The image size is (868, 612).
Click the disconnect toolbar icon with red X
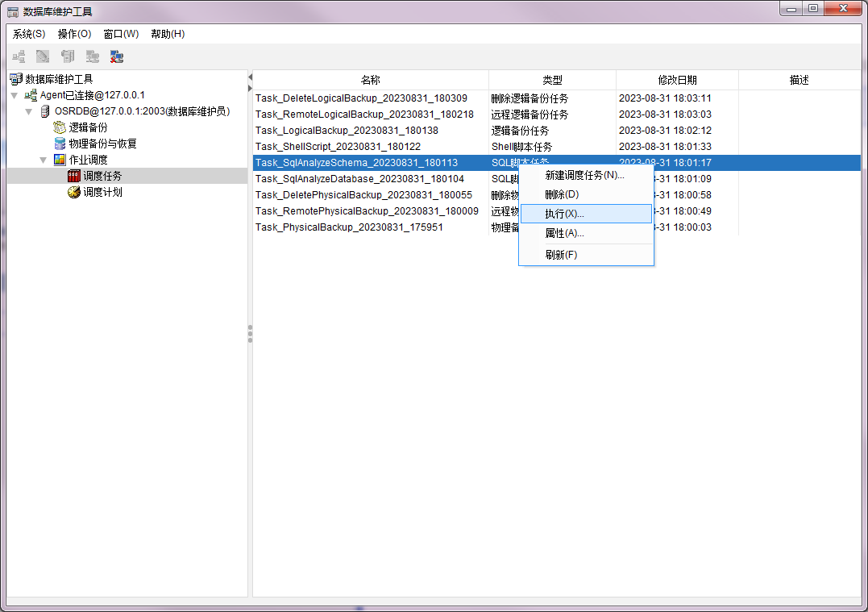point(117,56)
